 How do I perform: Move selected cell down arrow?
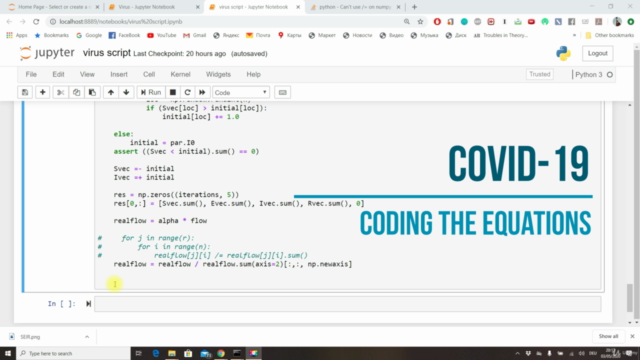(126, 92)
